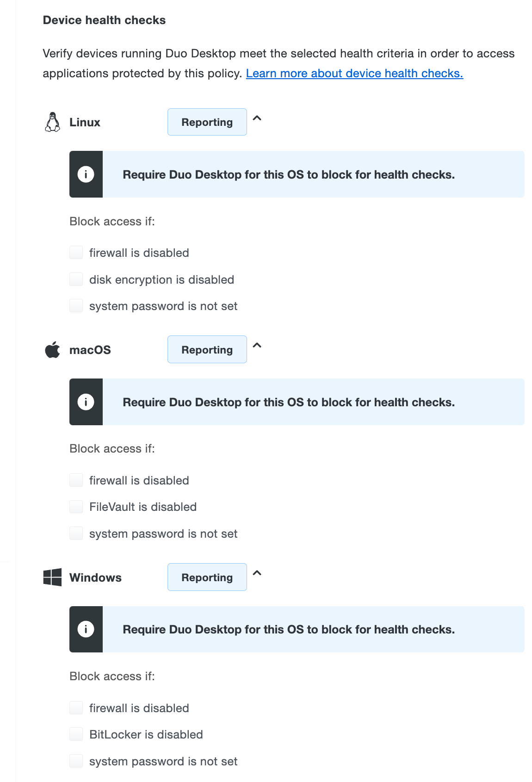Collapse the macOS health checks section
The height and width of the screenshot is (782, 532).
(258, 347)
